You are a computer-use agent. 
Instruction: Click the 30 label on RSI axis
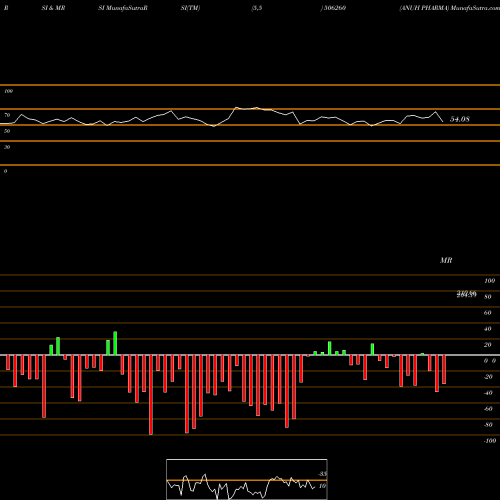pyautogui.click(x=7, y=147)
